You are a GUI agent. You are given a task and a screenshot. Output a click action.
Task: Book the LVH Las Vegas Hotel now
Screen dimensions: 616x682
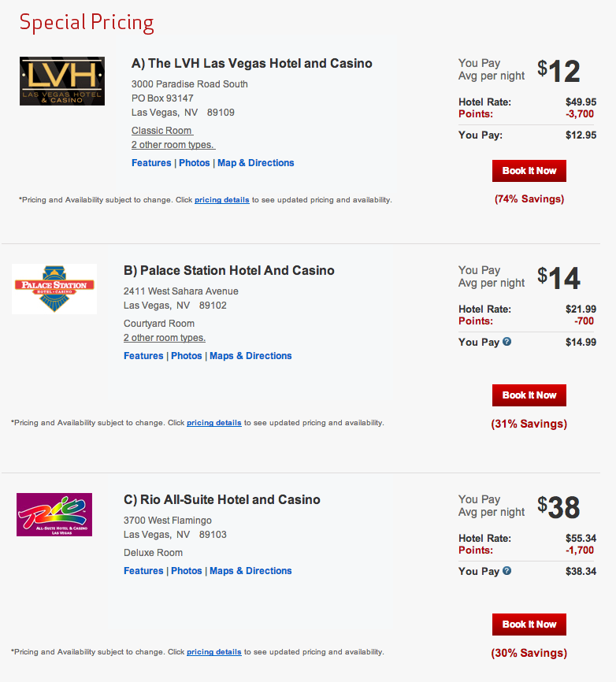pyautogui.click(x=529, y=171)
